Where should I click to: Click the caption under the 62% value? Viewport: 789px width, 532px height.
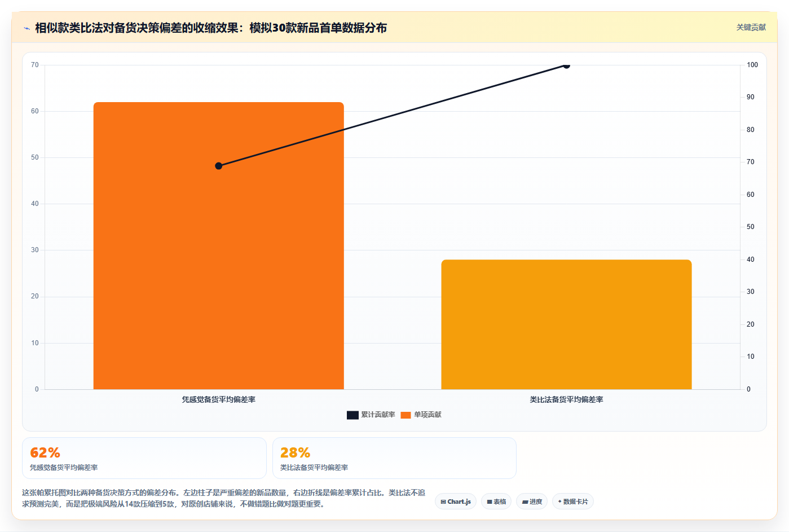coord(64,468)
